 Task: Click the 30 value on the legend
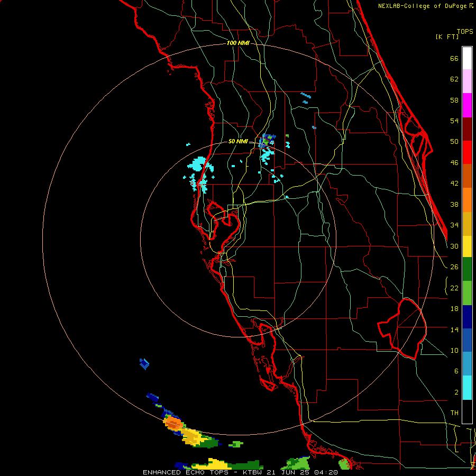click(x=454, y=246)
